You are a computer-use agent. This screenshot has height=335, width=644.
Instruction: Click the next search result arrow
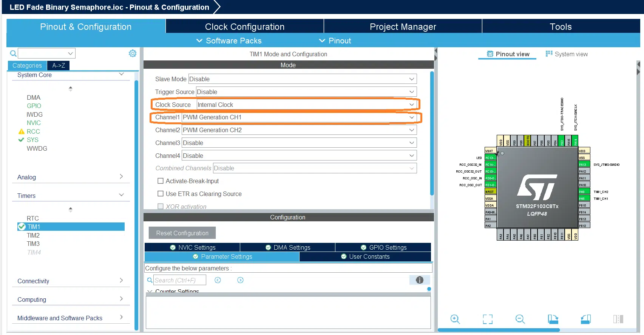(x=240, y=280)
